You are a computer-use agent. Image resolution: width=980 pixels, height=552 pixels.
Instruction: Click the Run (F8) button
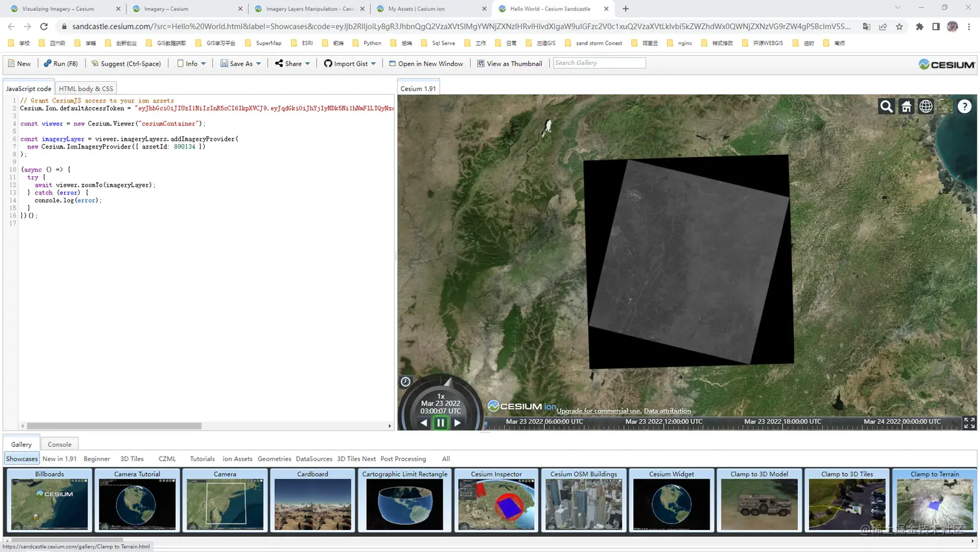[x=61, y=64]
